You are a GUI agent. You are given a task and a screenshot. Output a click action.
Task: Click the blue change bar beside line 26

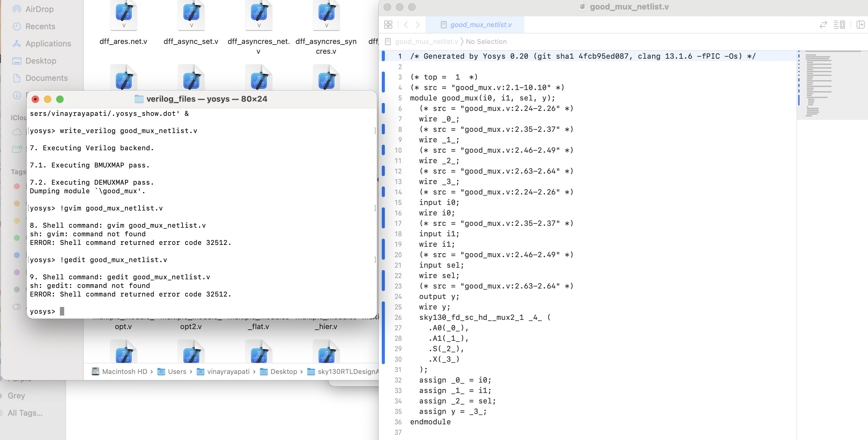click(x=383, y=318)
